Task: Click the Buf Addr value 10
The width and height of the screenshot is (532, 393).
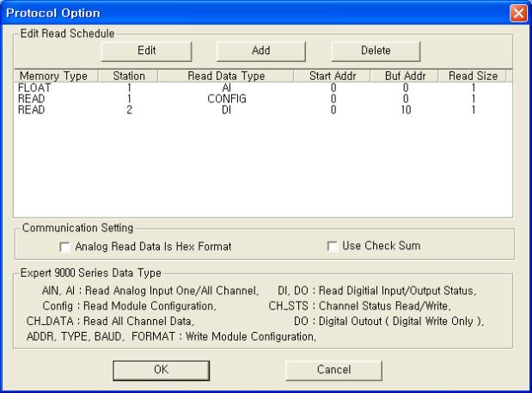Action: 405,109
